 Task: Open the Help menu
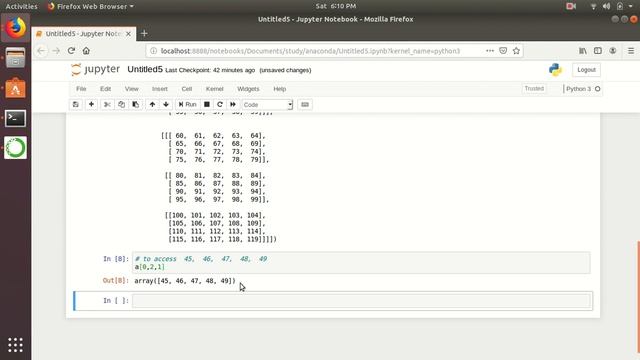tap(280, 89)
